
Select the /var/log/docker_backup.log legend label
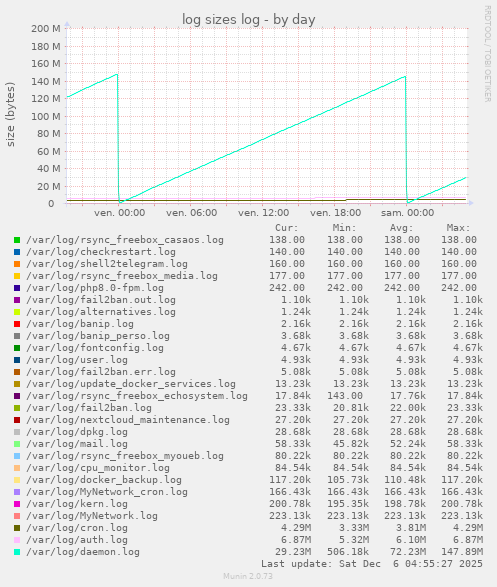(104, 480)
